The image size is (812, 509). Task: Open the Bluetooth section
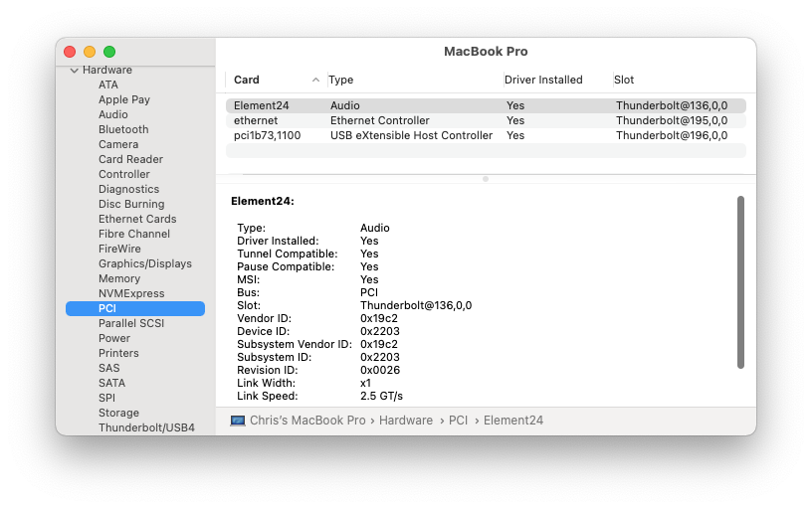[x=123, y=129]
